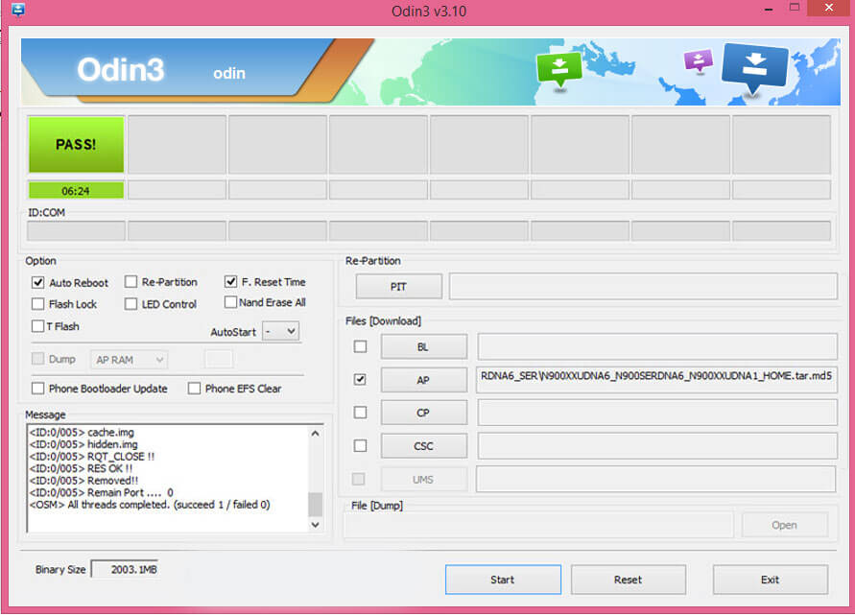Click the CSC file path field

click(x=657, y=446)
